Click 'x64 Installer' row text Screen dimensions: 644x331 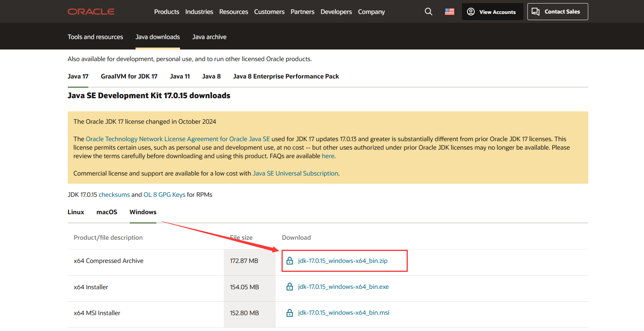click(x=91, y=287)
